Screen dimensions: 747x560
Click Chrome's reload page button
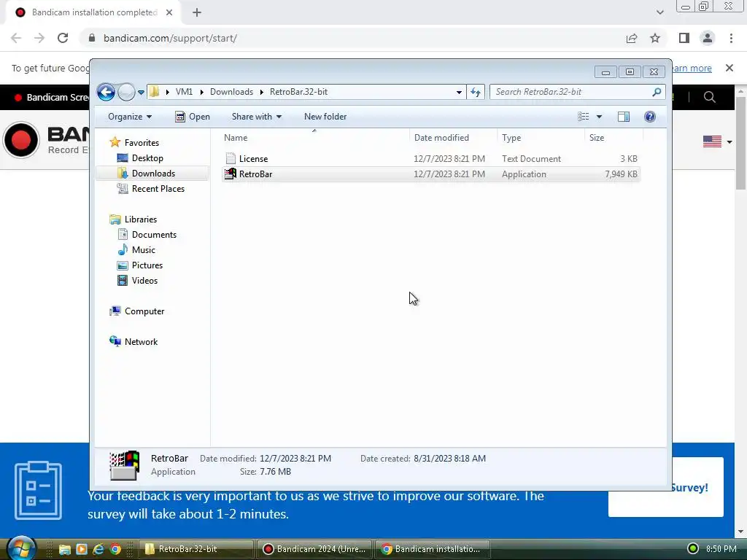pyautogui.click(x=63, y=38)
